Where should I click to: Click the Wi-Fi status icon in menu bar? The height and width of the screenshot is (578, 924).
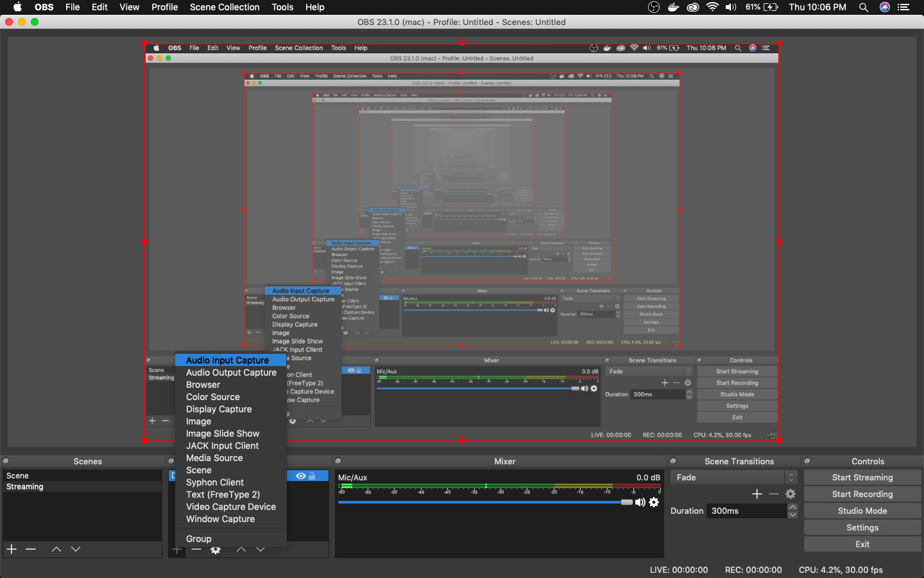point(712,7)
